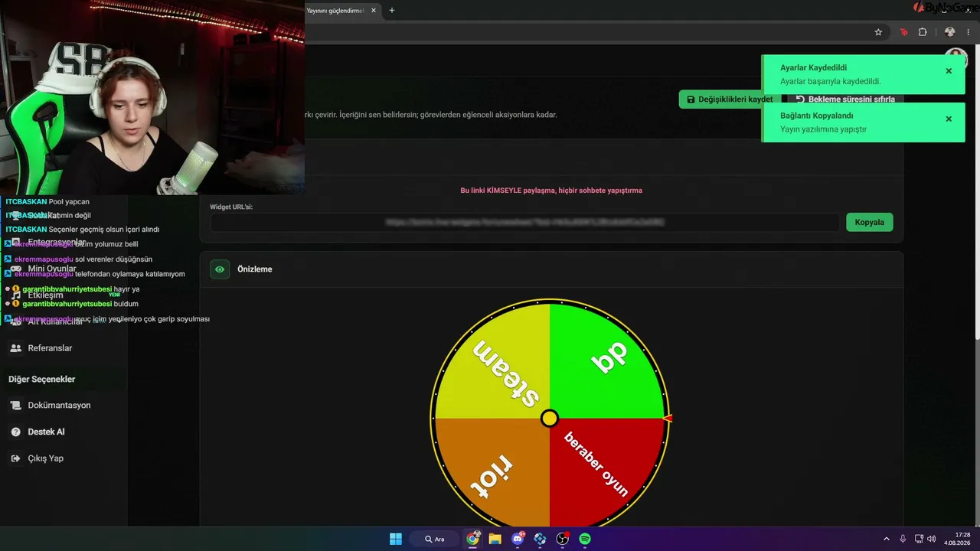Open the Referanslar sidebar icon
The image size is (980, 551).
coord(15,348)
